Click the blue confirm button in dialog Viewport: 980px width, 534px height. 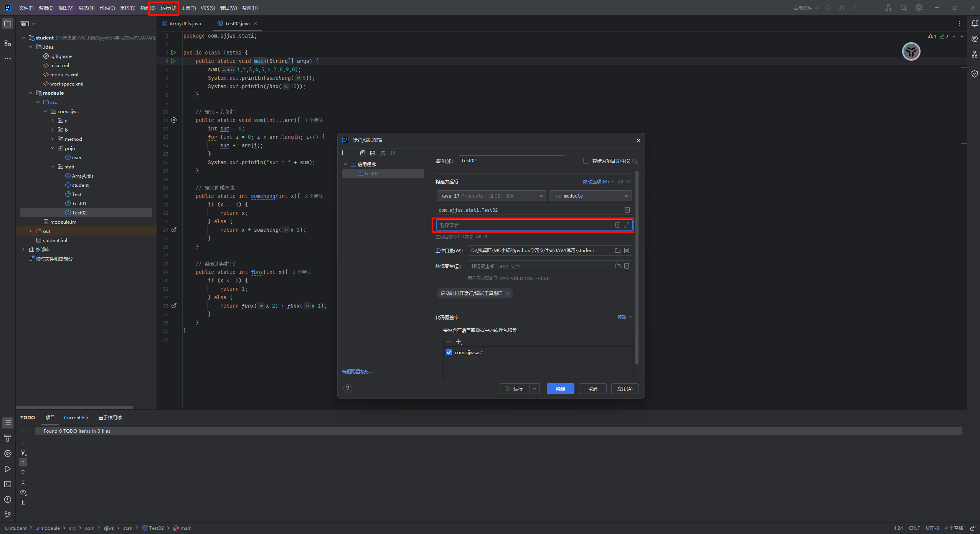point(560,389)
